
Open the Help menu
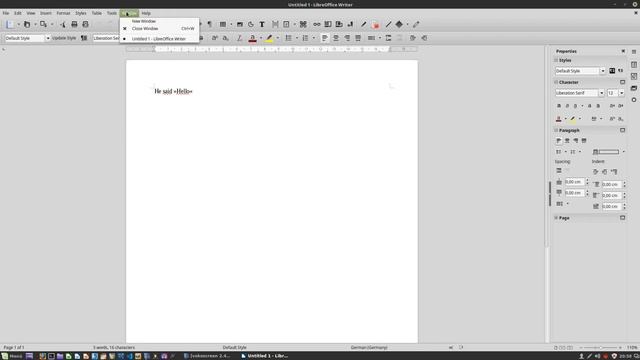click(146, 13)
